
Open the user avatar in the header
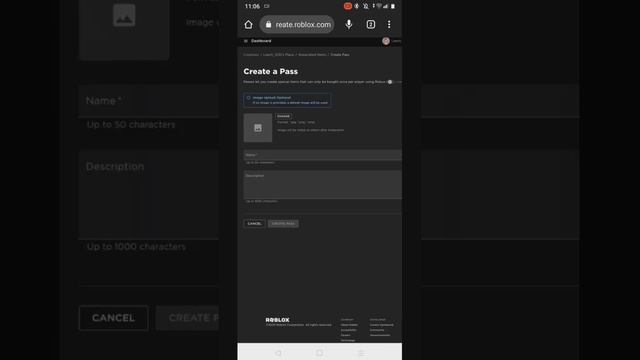(x=386, y=41)
